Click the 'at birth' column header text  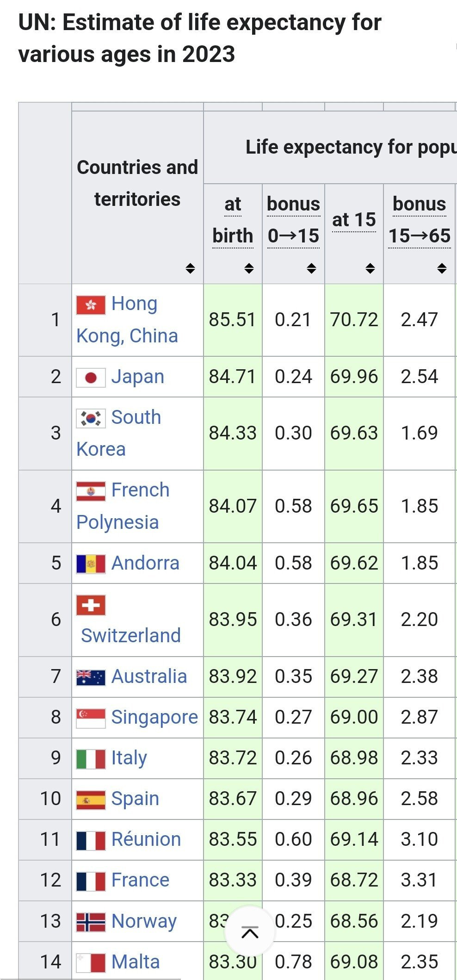(233, 220)
